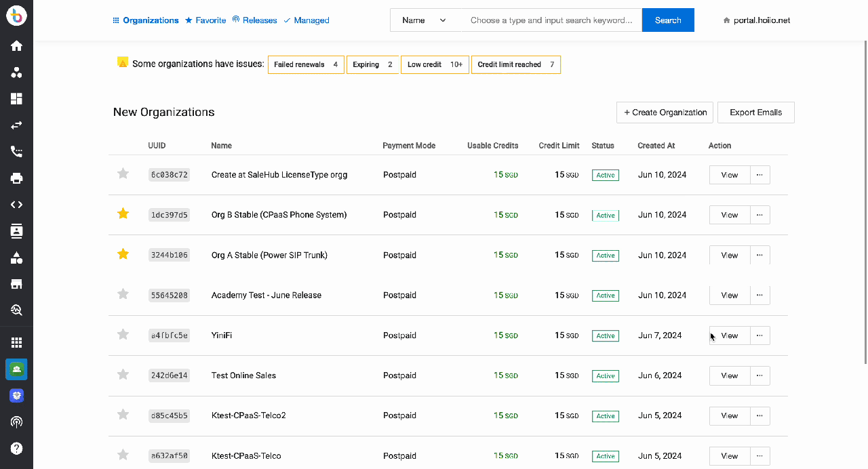868x469 pixels.
Task: Open the blue square app icon in sidebar
Action: [x=16, y=396]
